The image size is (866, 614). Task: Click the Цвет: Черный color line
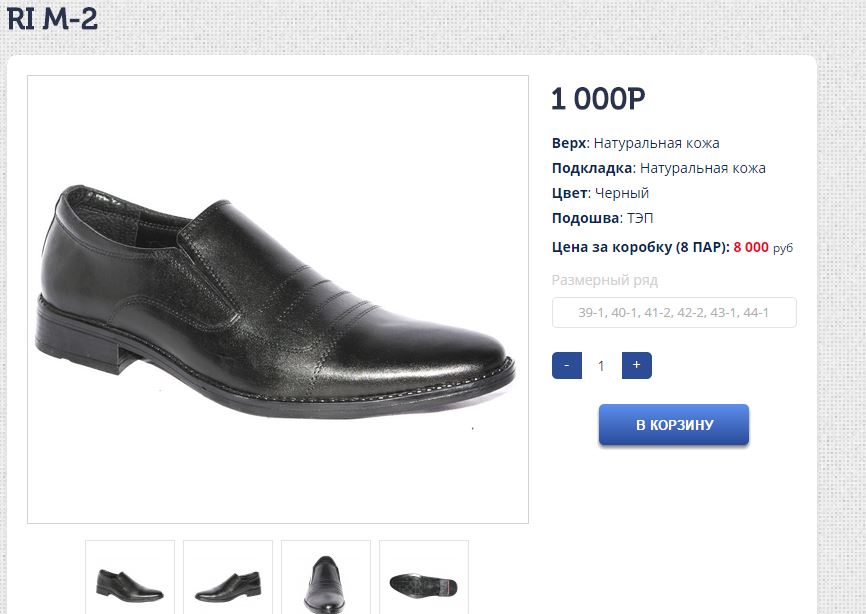click(600, 193)
